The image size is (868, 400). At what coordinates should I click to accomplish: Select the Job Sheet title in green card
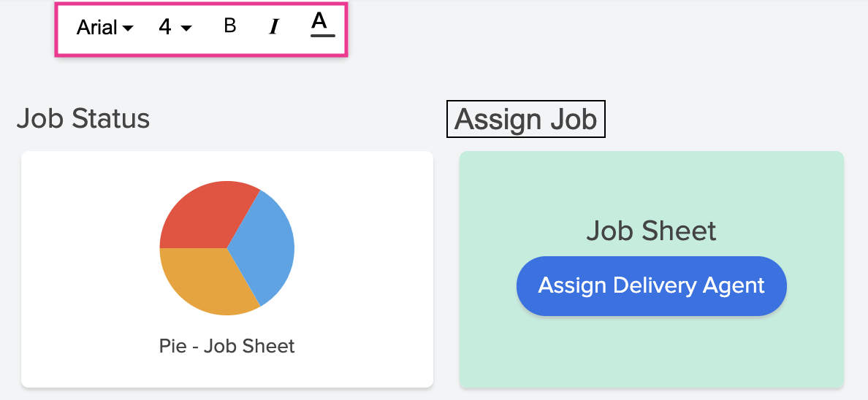pyautogui.click(x=651, y=231)
